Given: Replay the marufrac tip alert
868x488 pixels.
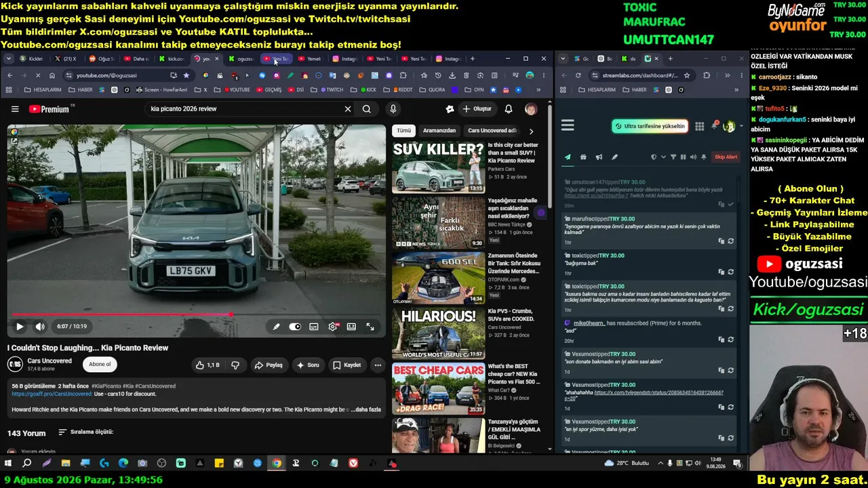Looking at the screenshot, I should pos(730,241).
